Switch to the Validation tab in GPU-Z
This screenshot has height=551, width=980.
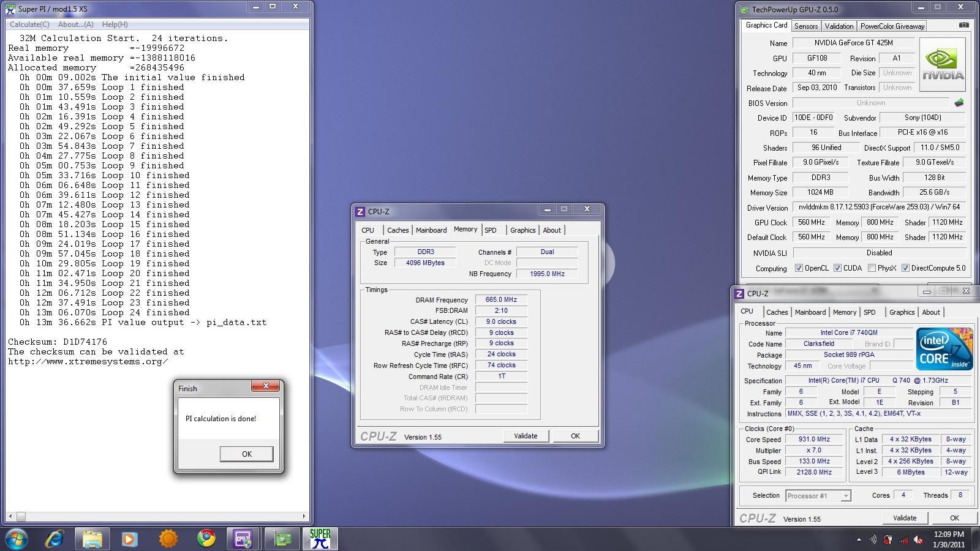(x=839, y=26)
